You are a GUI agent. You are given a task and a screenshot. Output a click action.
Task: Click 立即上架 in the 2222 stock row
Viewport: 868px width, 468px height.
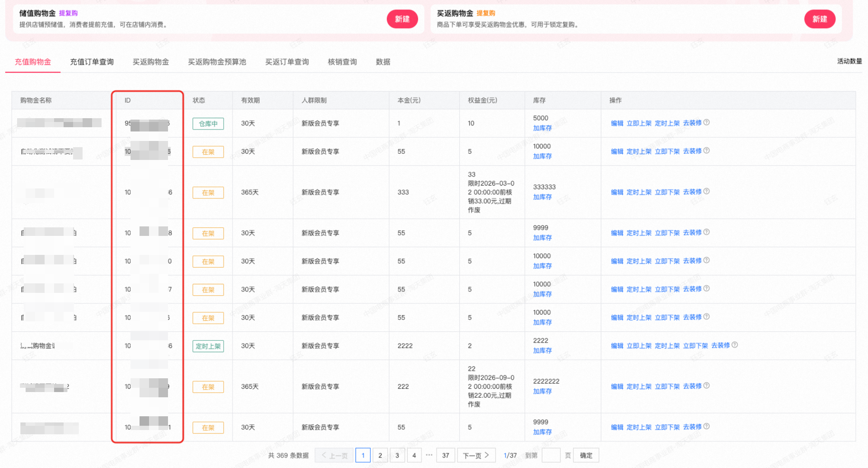tap(639, 346)
